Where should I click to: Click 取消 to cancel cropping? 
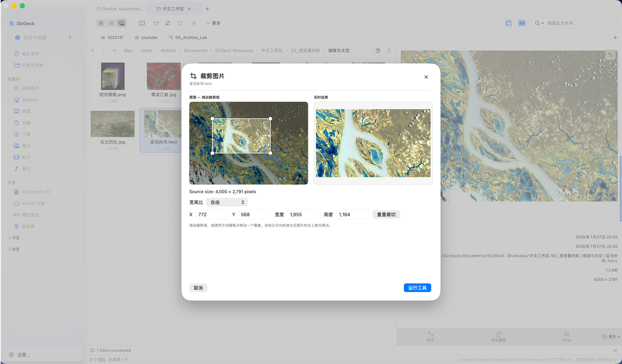198,288
